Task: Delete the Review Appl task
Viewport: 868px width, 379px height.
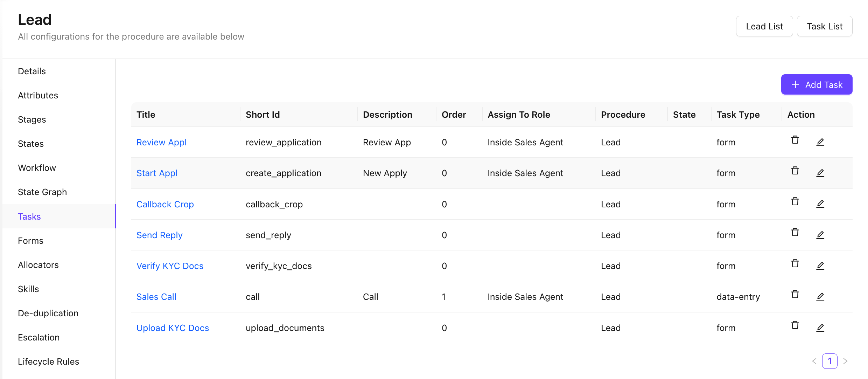Action: (795, 140)
